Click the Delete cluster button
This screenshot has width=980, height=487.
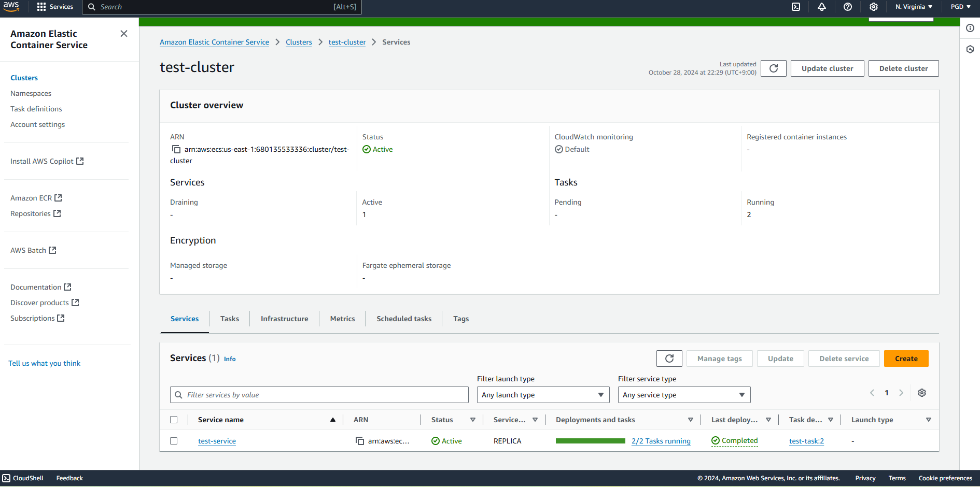904,68
